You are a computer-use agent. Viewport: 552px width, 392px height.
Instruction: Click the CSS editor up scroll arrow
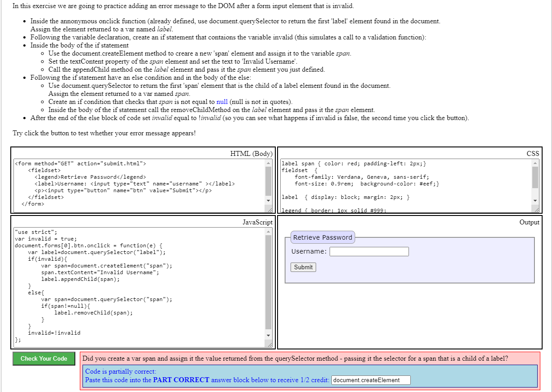(535, 163)
